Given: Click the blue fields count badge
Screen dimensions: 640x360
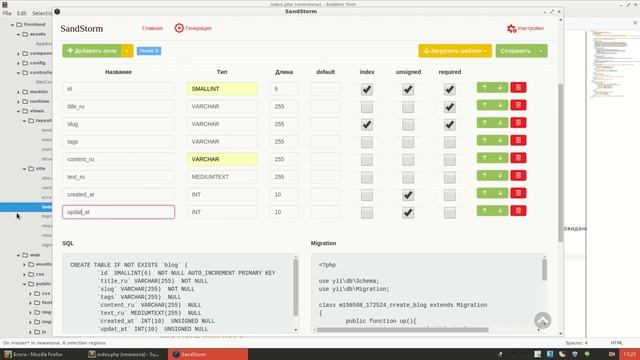Looking at the screenshot, I should point(149,51).
